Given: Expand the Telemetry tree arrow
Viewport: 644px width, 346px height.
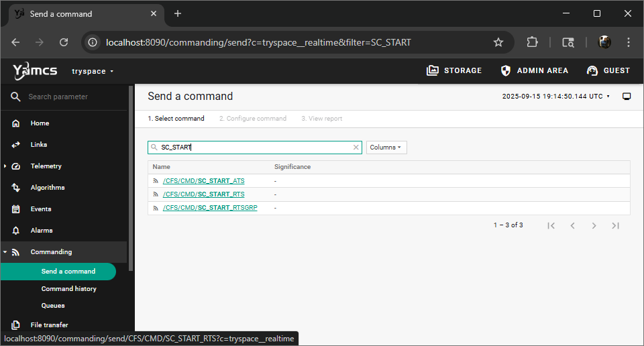Looking at the screenshot, I should click(x=5, y=166).
